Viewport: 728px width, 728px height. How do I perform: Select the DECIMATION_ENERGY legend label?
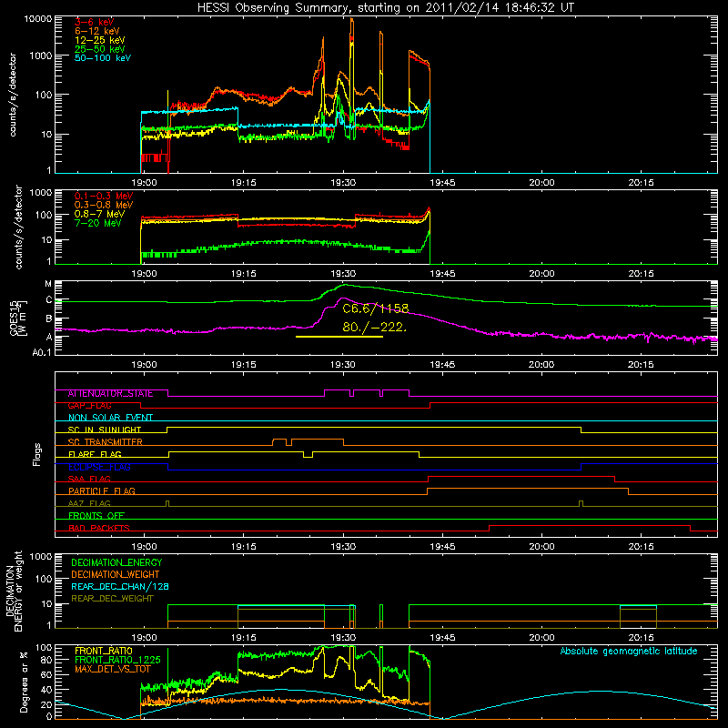[116, 562]
